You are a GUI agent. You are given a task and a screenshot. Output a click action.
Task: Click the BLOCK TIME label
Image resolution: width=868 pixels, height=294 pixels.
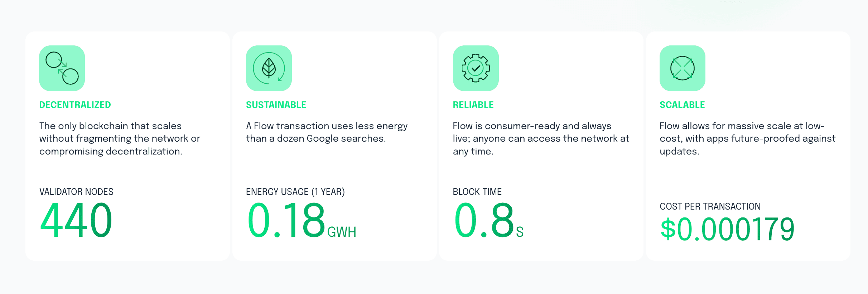pos(477,192)
